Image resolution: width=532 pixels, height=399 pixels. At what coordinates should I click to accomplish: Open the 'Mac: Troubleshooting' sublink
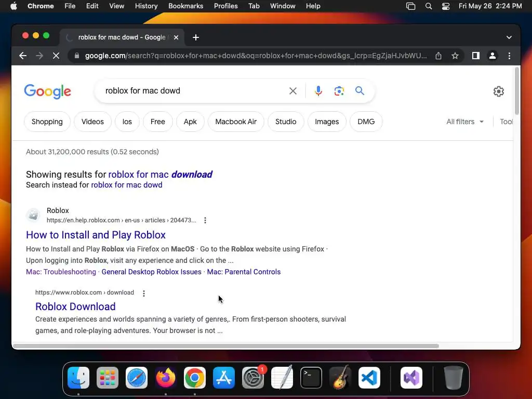coord(61,272)
